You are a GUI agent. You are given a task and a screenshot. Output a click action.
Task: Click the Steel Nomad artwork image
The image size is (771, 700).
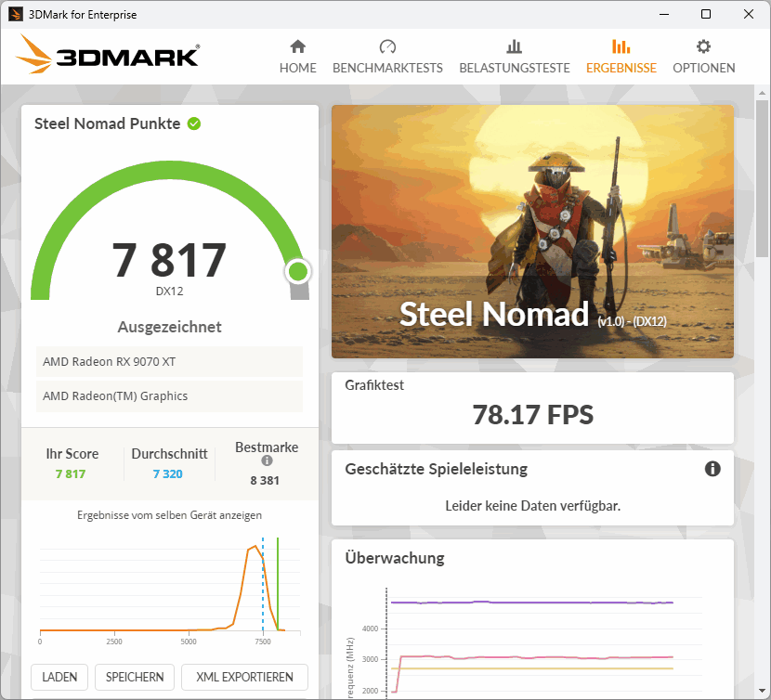click(x=532, y=231)
